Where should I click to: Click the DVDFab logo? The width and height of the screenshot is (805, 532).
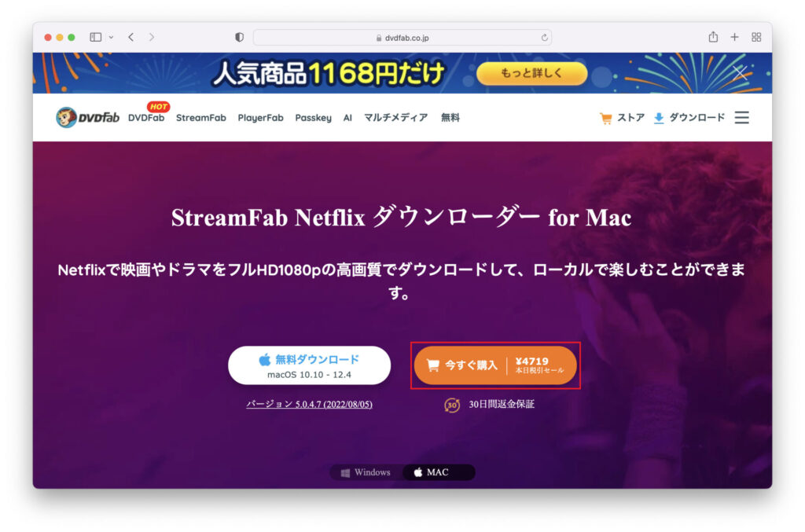pyautogui.click(x=87, y=118)
